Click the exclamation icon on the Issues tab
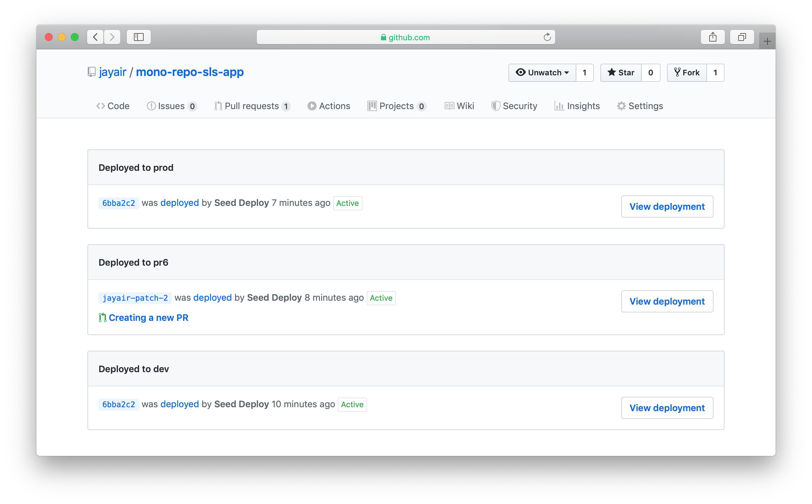Image resolution: width=812 pixels, height=504 pixels. [151, 106]
